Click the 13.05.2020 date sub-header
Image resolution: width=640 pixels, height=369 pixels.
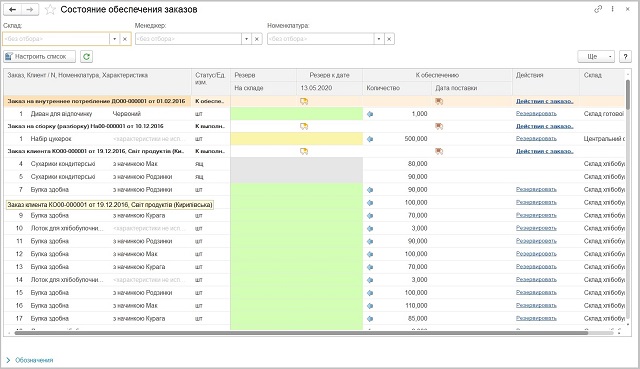tap(329, 88)
